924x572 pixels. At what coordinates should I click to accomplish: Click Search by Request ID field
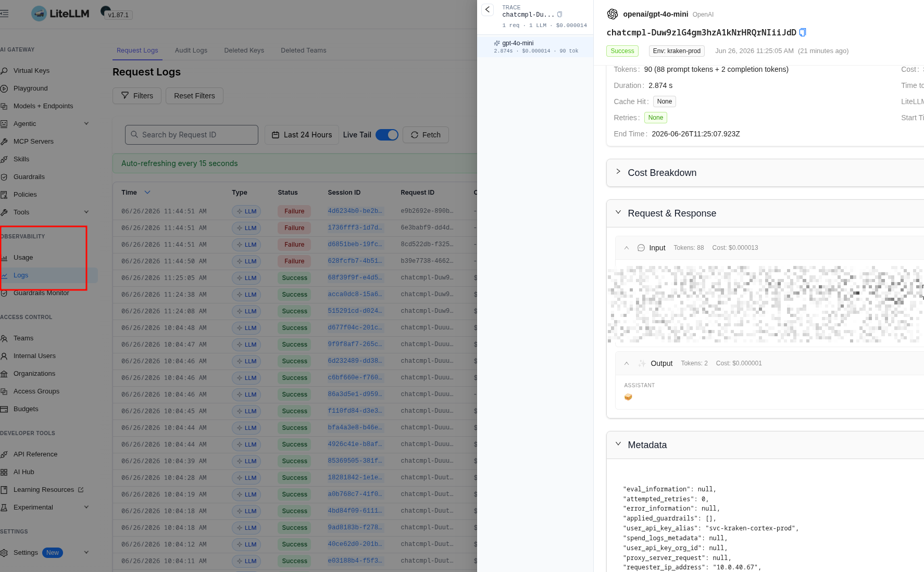[192, 135]
